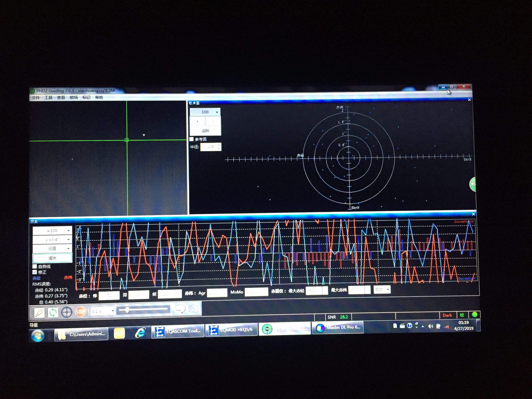This screenshot has width=532, height=399.
Task: Open the declination guide mode dropdown
Action: point(382,289)
